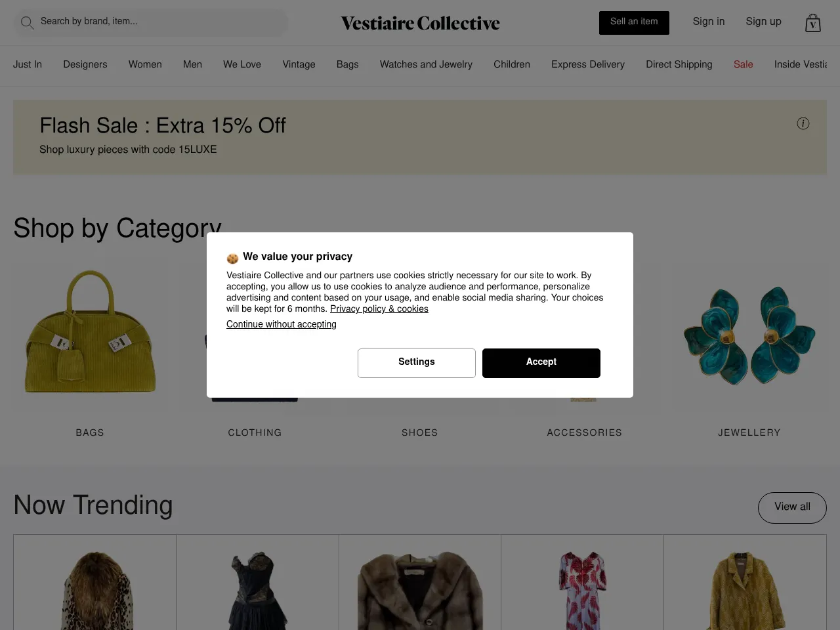This screenshot has width=840, height=630.
Task: Click the Sign in link
Action: click(708, 22)
